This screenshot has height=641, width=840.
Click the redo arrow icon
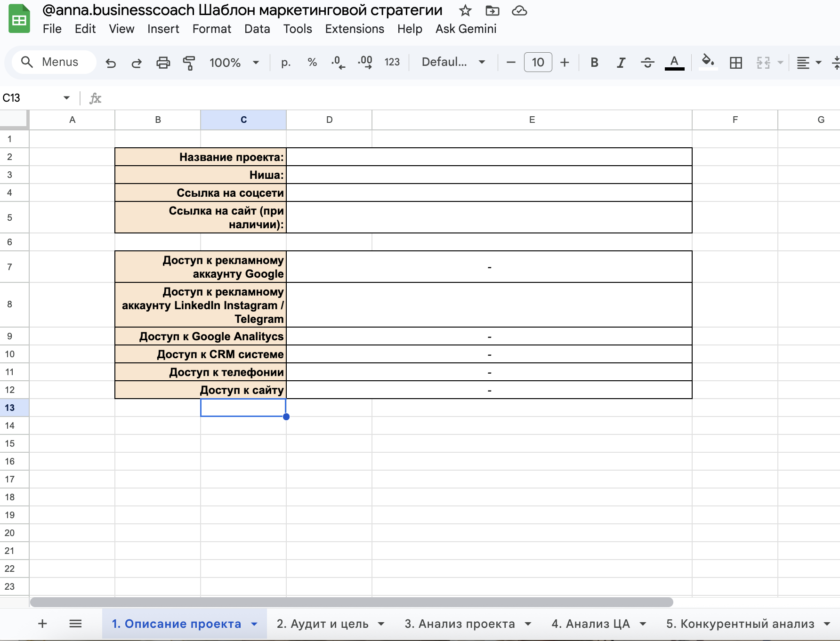tap(137, 63)
